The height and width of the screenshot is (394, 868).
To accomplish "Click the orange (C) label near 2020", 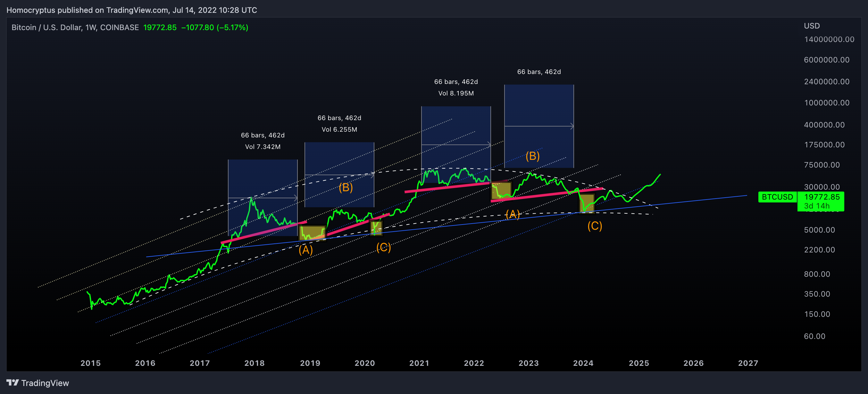I will coord(383,248).
